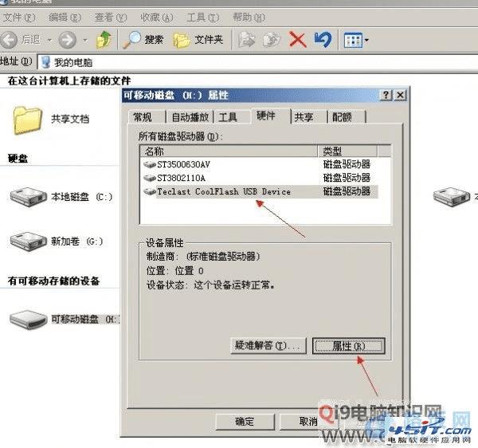Click the blue Undo arrow toolbar icon

(323, 40)
